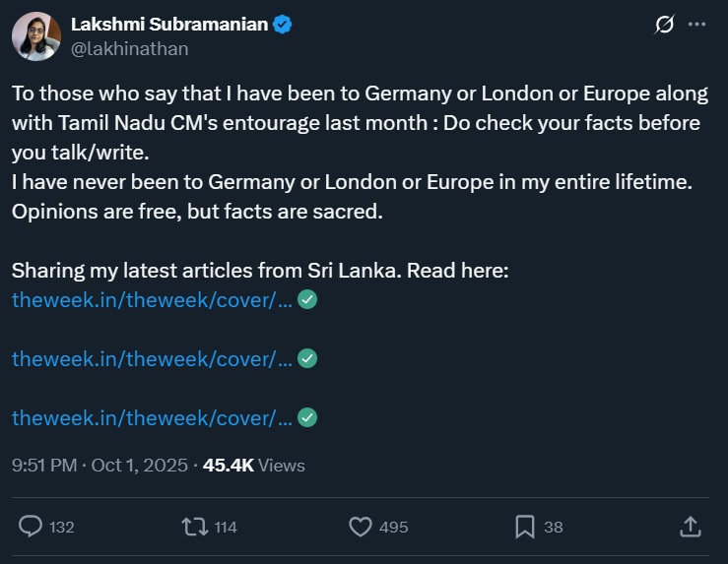Click the 45.4K Views count

[x=253, y=466]
